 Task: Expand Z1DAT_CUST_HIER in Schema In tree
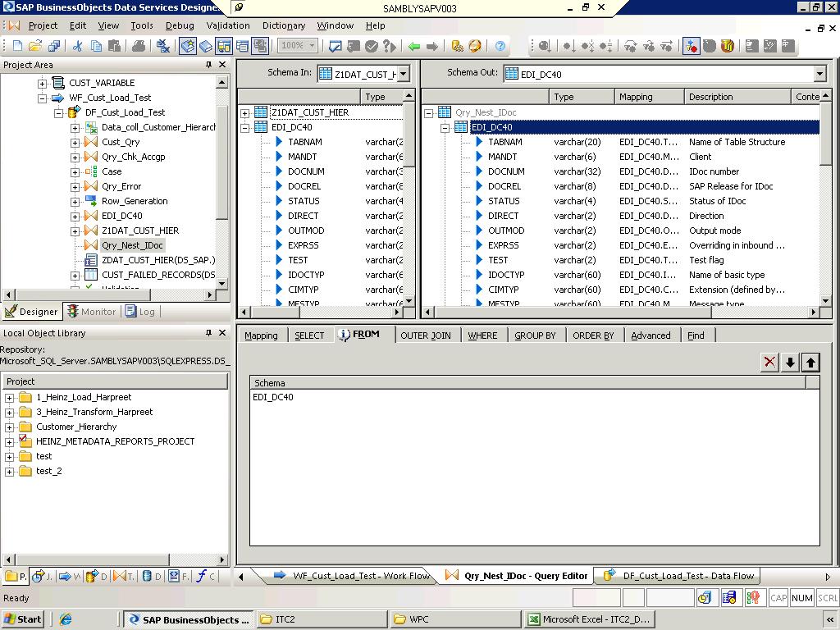pyautogui.click(x=244, y=113)
